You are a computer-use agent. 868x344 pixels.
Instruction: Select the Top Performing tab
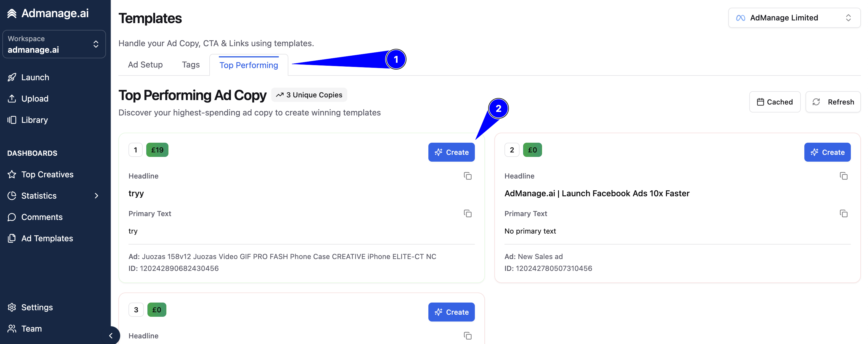pyautogui.click(x=249, y=65)
